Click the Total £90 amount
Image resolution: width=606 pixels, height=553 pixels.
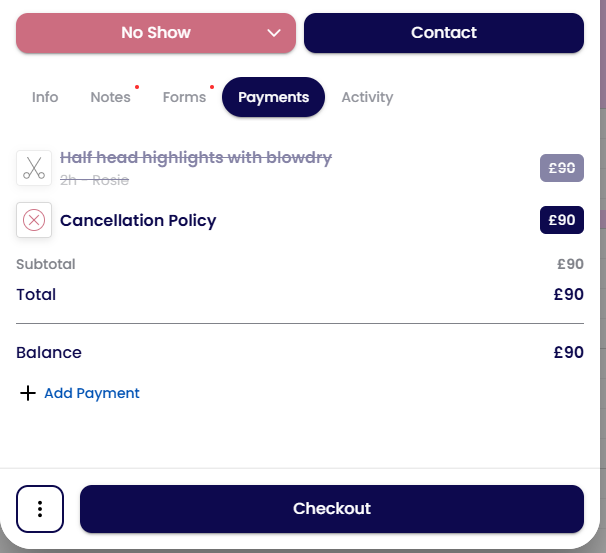click(x=569, y=294)
